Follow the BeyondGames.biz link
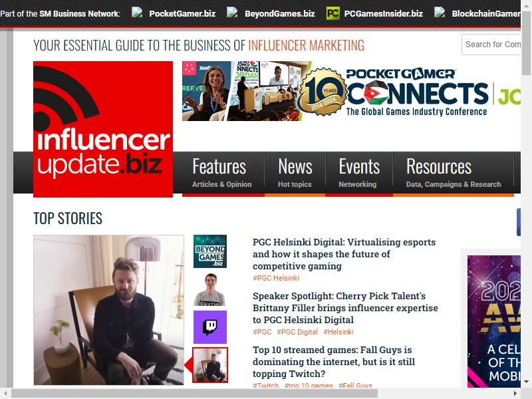 coord(280,13)
